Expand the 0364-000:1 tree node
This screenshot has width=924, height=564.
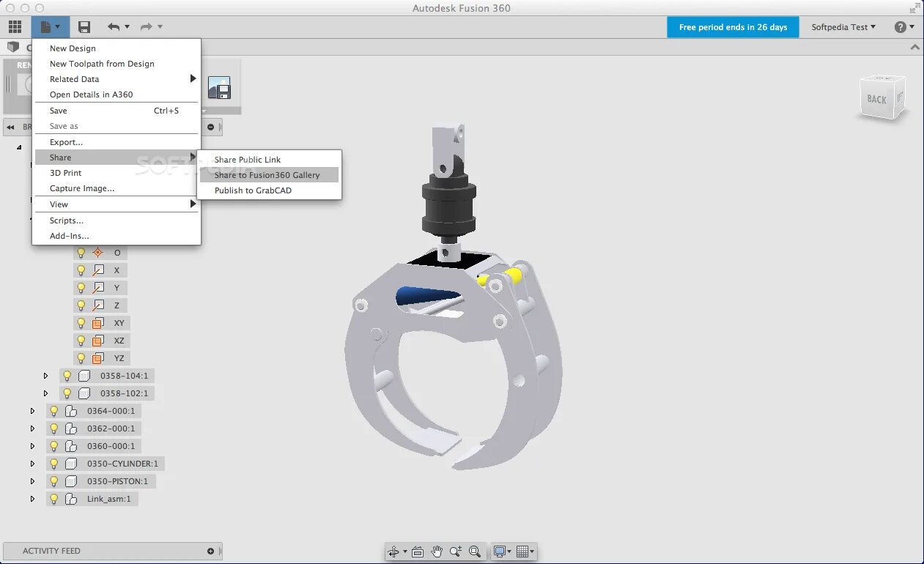(x=32, y=411)
